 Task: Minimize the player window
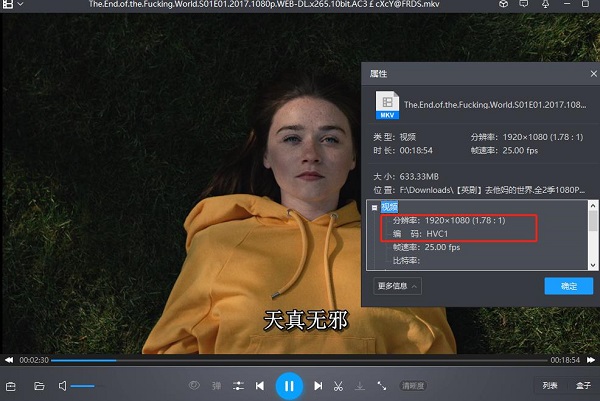pyautogui.click(x=567, y=4)
